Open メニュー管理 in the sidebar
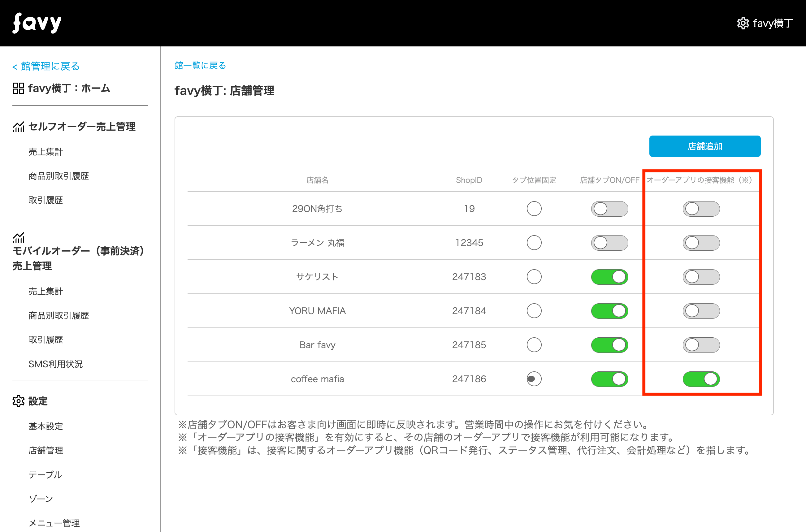This screenshot has height=532, width=806. pyautogui.click(x=54, y=523)
